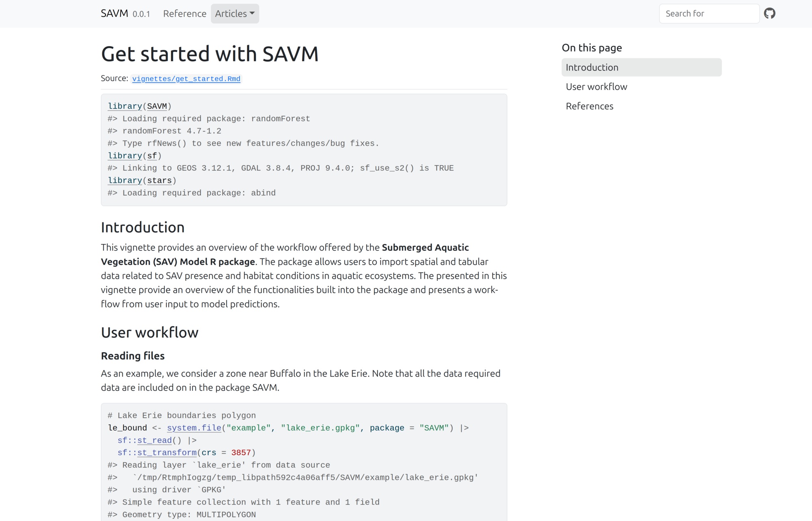Open the GitHub repository icon

(769, 13)
